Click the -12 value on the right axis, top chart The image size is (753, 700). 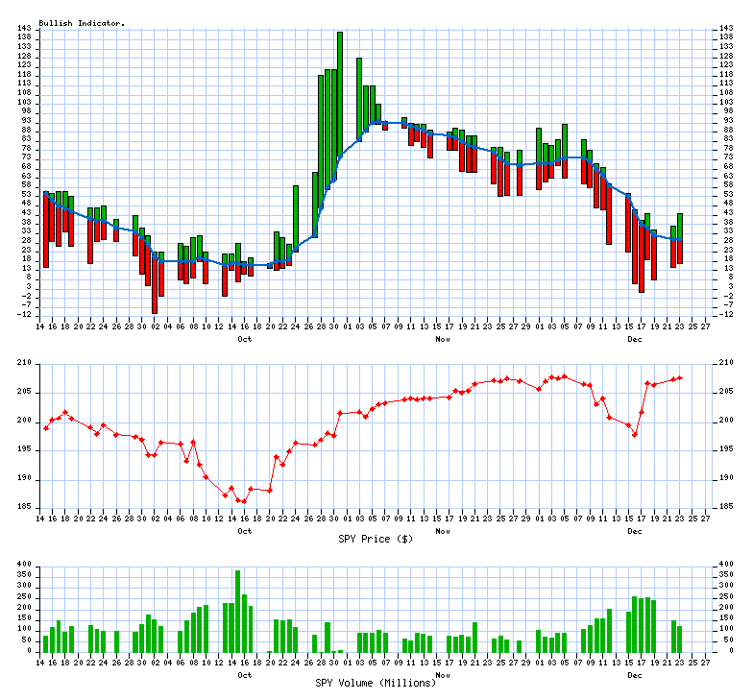725,314
